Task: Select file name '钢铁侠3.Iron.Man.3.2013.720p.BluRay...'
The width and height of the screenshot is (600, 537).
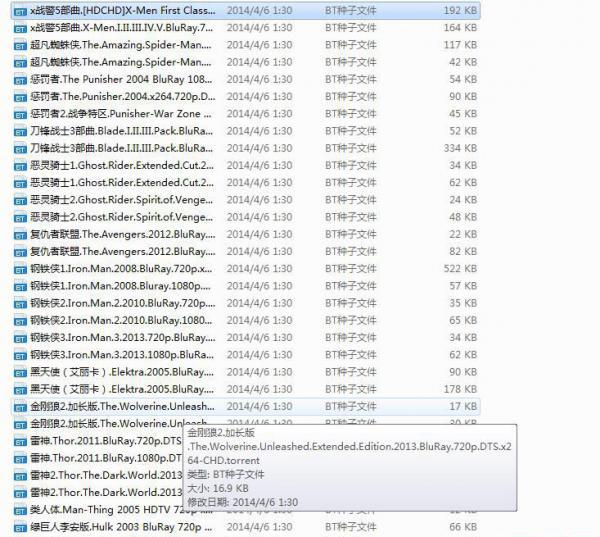Action: point(122,338)
